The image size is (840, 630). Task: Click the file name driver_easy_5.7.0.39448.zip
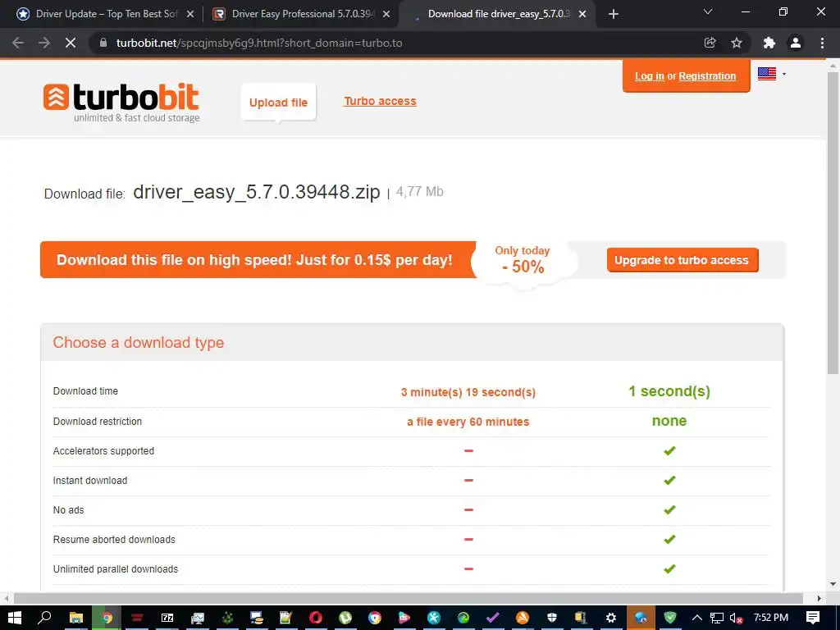pyautogui.click(x=257, y=192)
